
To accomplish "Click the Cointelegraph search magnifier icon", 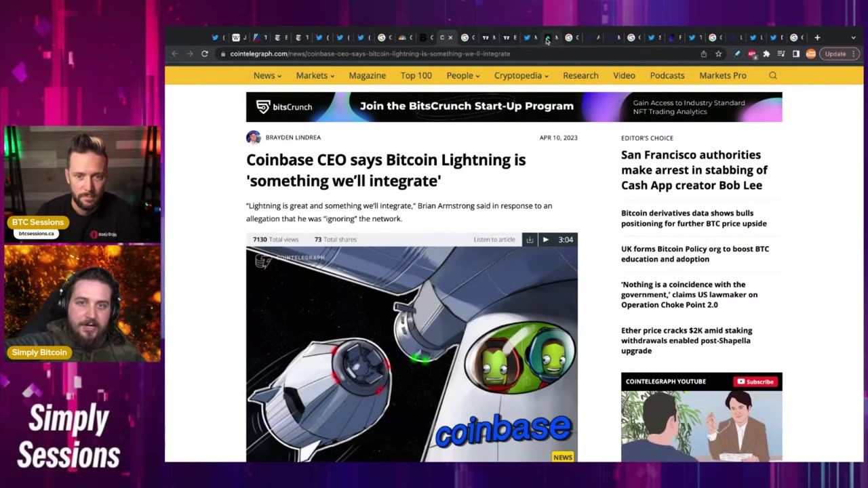I will click(773, 75).
